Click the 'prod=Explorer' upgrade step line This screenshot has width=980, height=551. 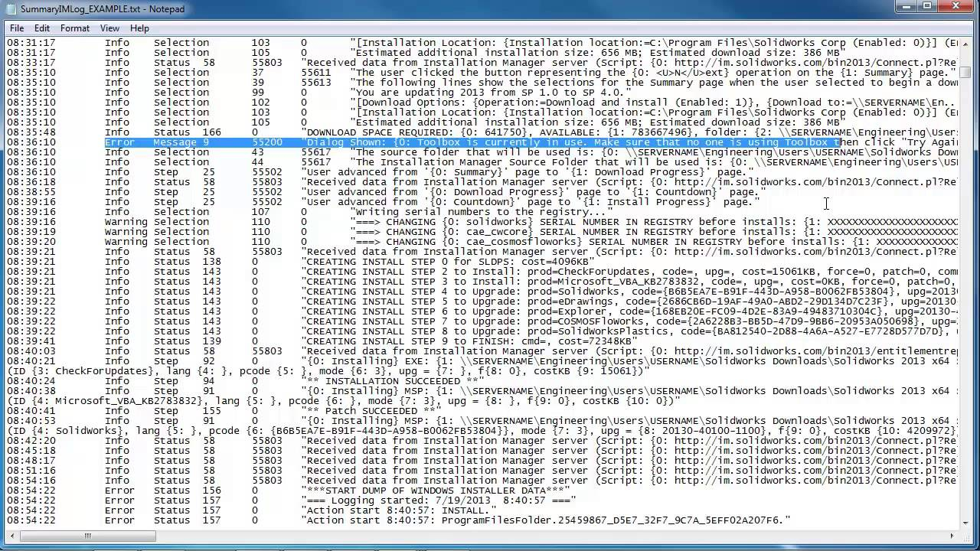pyautogui.click(x=629, y=311)
